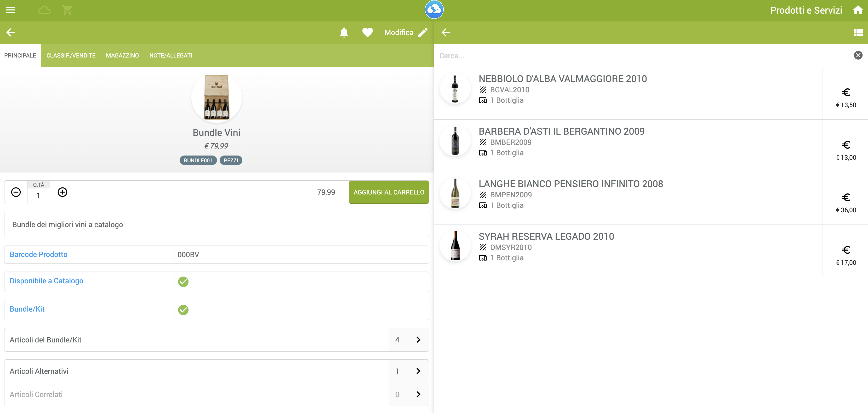
Task: Expand Articoli del Bundle/Kit row
Action: (x=418, y=340)
